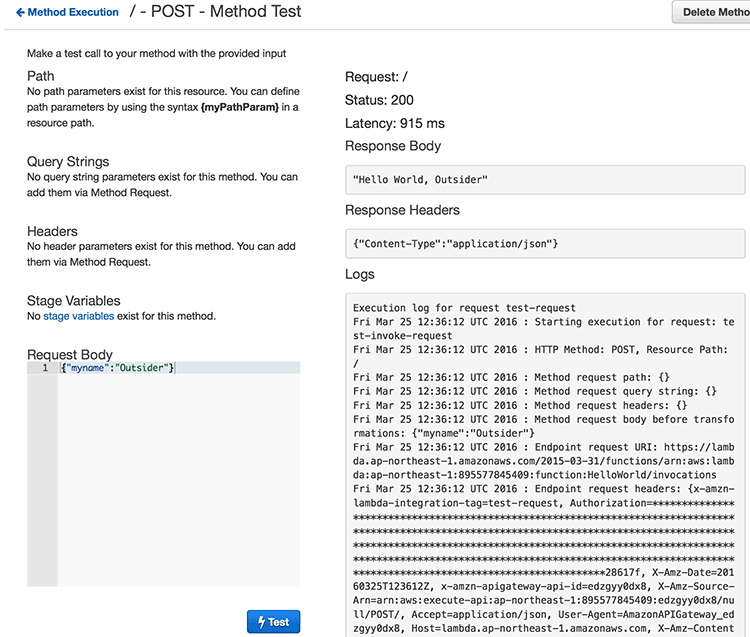Screen dimensions: 750x637
Task: Click the lightning bolt icon on Test button
Action: pos(261,622)
